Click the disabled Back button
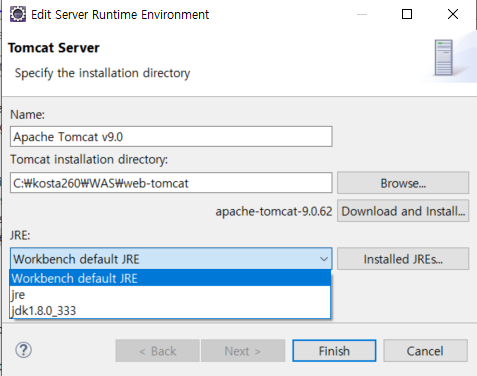This screenshot has height=376, width=477. 157,351
